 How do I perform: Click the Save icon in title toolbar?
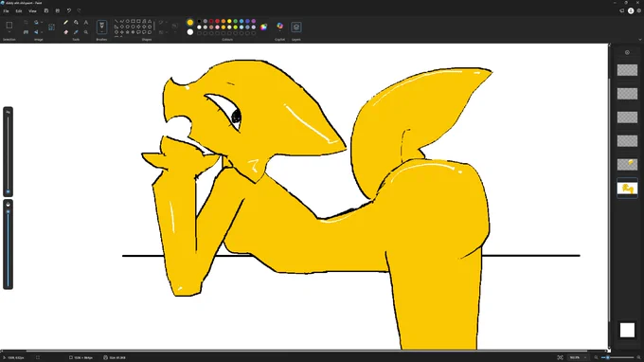(x=46, y=11)
